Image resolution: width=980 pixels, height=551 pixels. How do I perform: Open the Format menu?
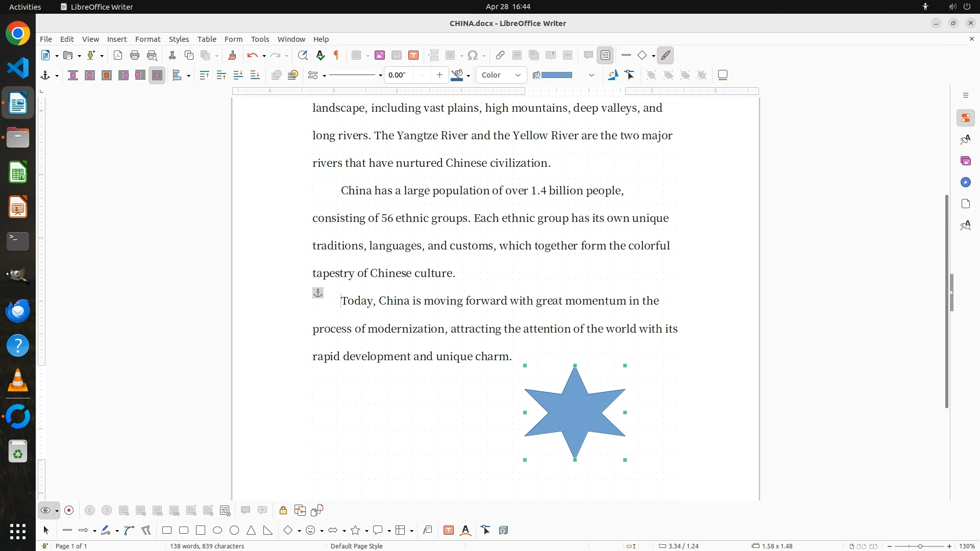(x=148, y=39)
